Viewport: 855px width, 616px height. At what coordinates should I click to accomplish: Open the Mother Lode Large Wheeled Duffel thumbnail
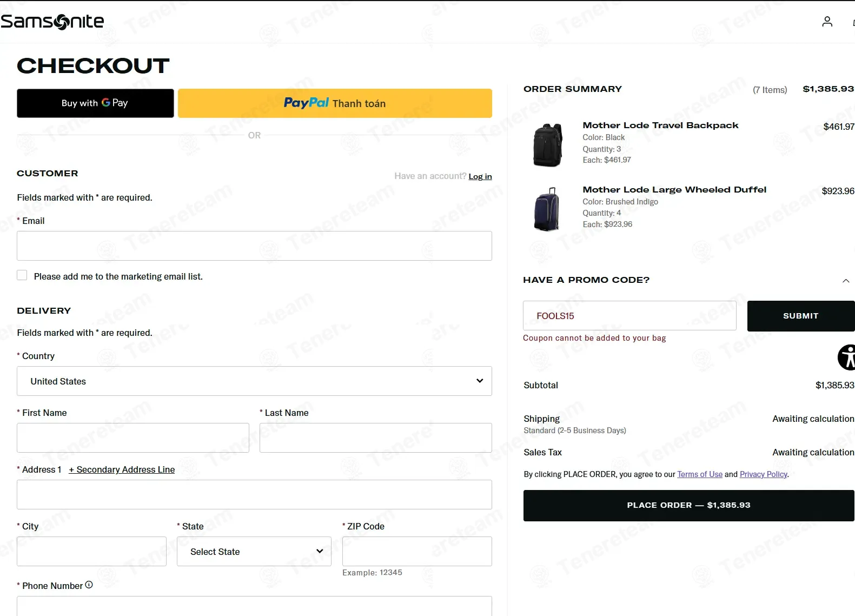pyautogui.click(x=547, y=209)
